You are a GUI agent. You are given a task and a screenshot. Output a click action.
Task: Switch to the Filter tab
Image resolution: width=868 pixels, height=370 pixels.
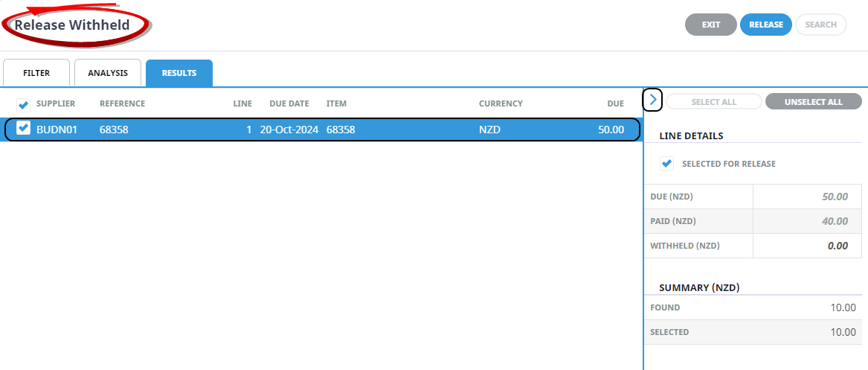point(36,73)
